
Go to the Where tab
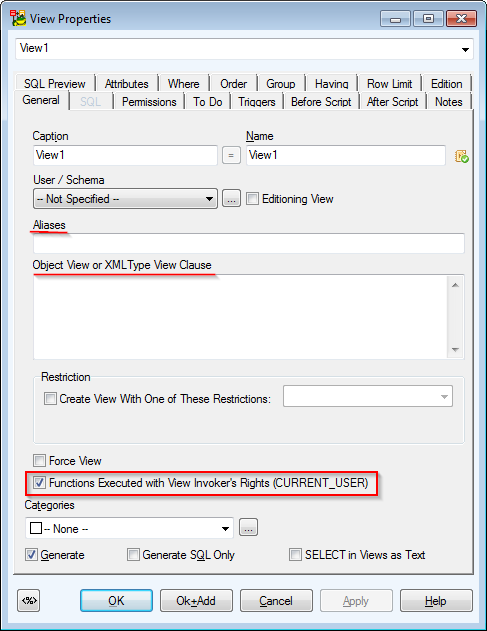tap(184, 84)
